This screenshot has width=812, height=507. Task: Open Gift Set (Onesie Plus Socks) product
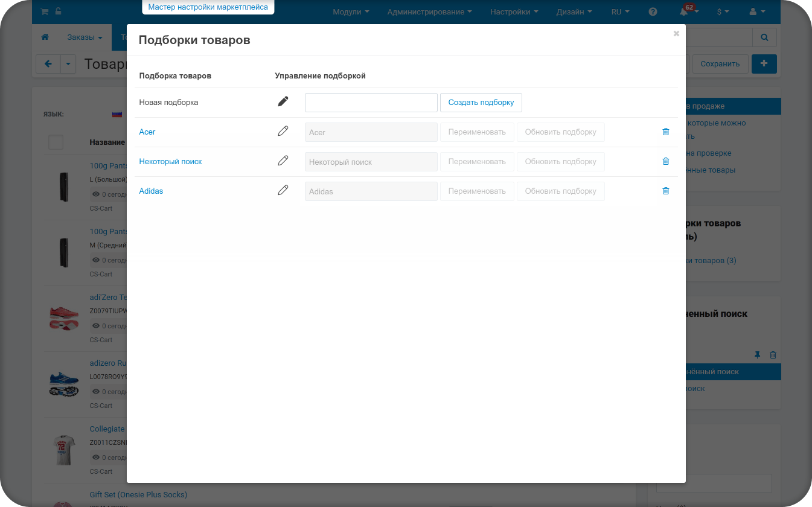coord(138,494)
